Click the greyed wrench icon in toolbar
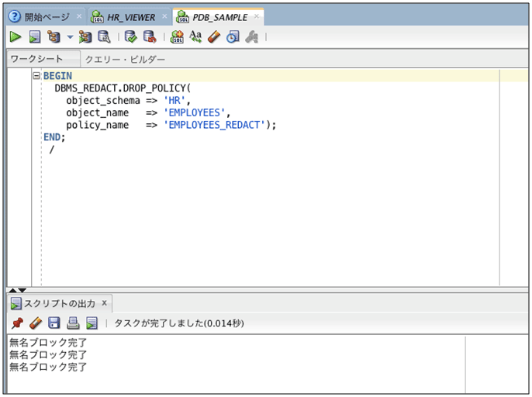Viewport: 532px width, 397px height. coord(252,36)
